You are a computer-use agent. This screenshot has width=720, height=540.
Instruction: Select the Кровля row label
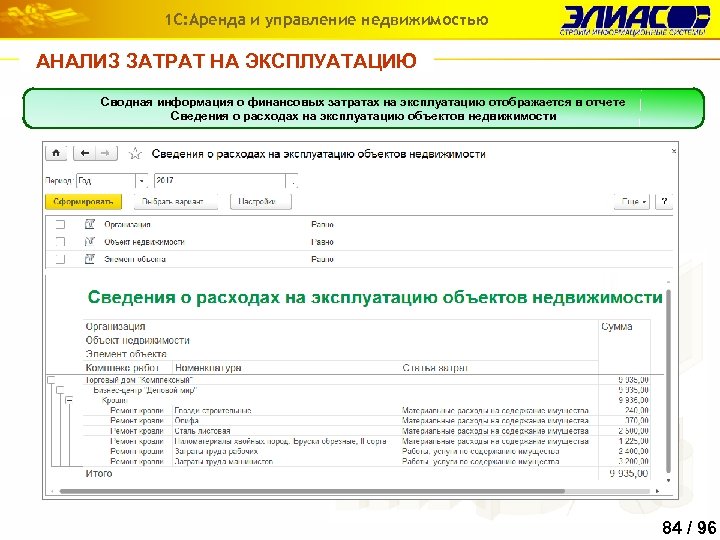tap(114, 400)
